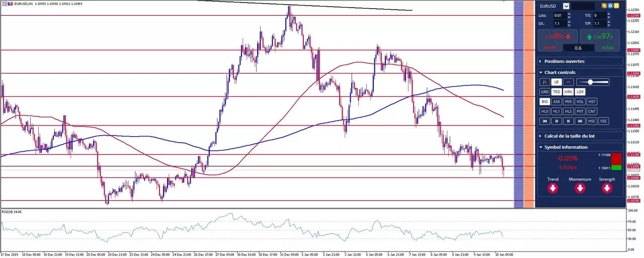Jump to chart start with skip-back icon
This screenshot has width=644, height=258.
coord(544,121)
